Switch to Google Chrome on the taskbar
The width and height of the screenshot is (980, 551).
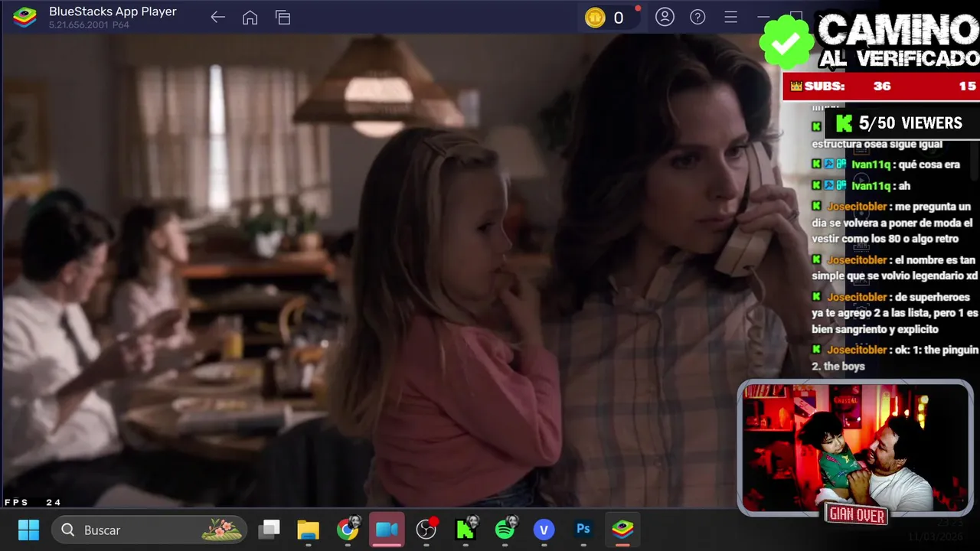[x=348, y=530]
